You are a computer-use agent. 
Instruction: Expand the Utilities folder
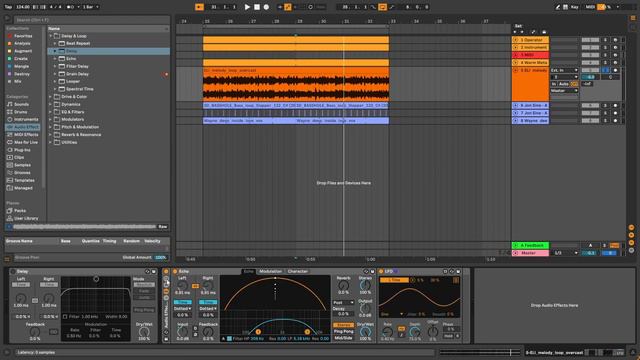click(51, 142)
